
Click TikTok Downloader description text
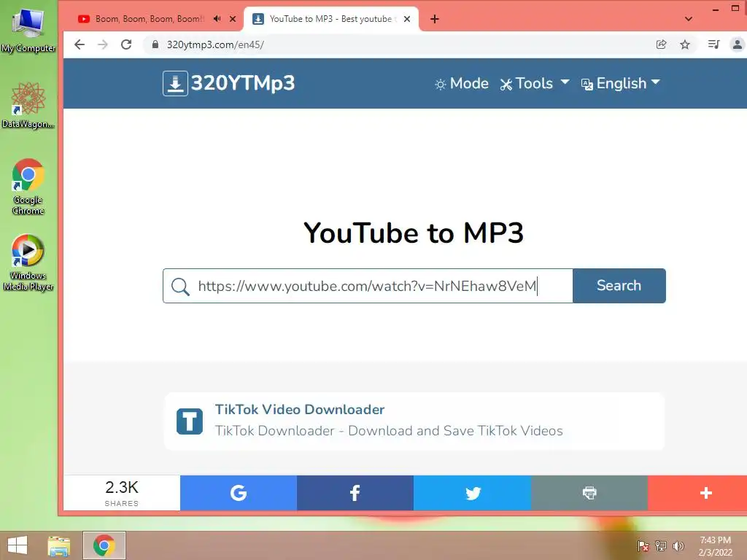point(389,431)
